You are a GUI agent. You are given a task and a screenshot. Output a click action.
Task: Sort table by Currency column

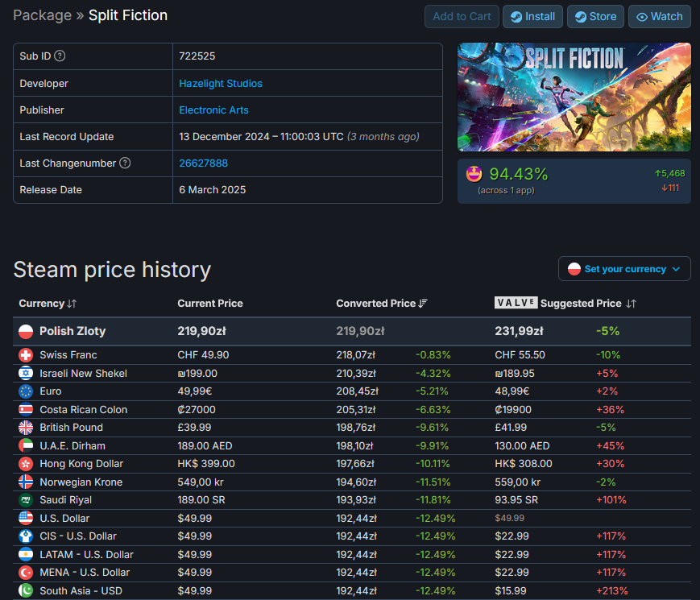(48, 304)
